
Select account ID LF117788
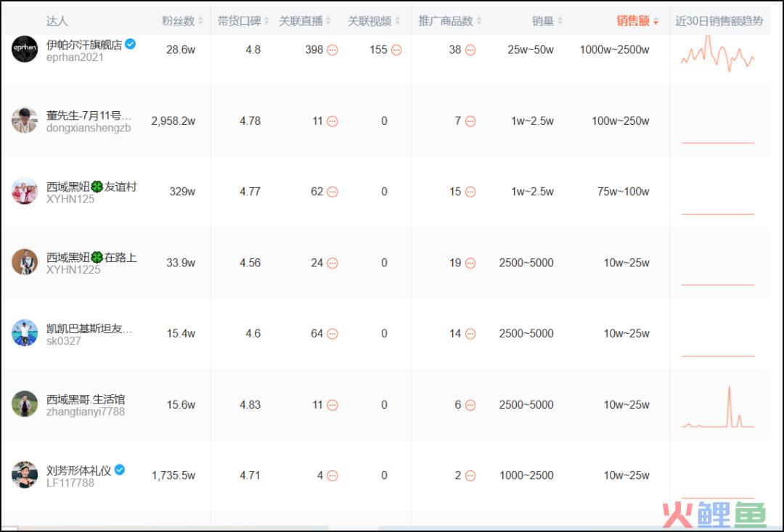pos(70,483)
